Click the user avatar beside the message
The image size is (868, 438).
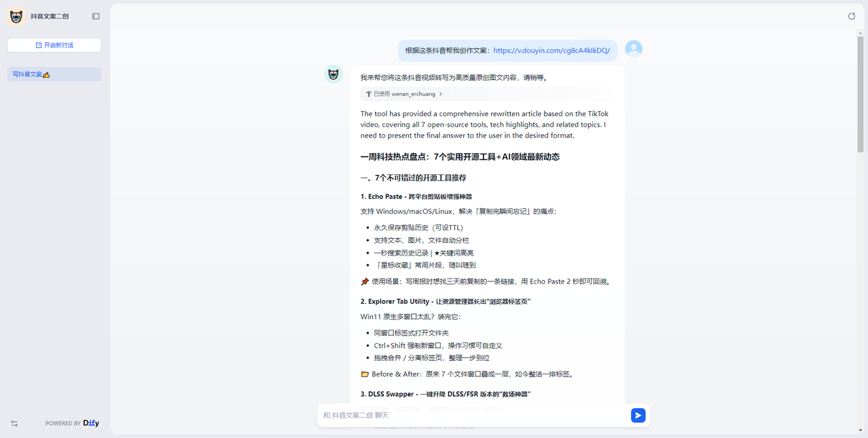point(633,49)
